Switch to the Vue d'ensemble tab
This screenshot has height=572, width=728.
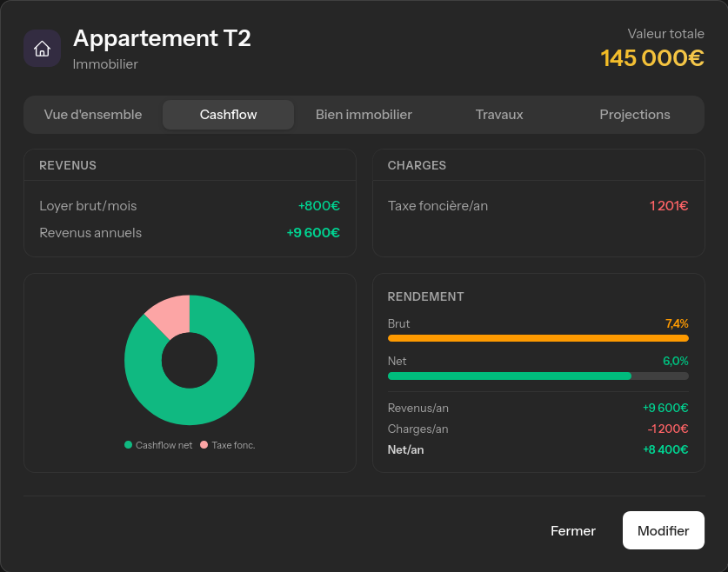point(93,114)
